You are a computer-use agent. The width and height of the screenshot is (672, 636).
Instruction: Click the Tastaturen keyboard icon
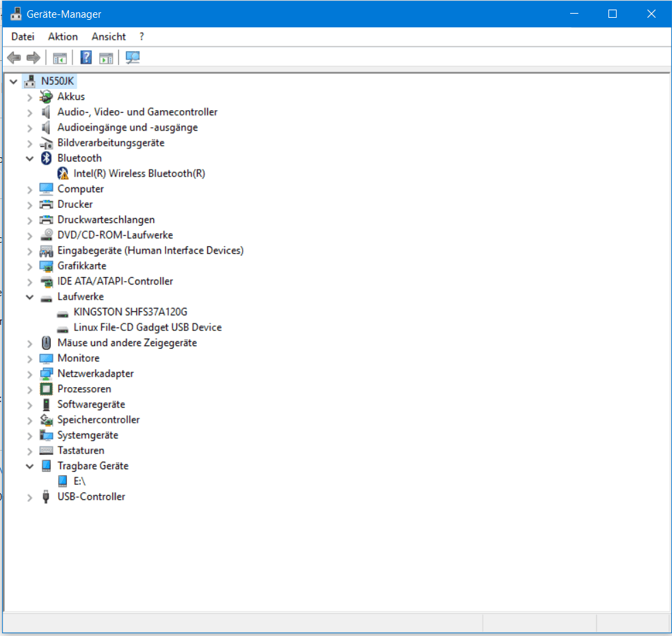pyautogui.click(x=46, y=451)
